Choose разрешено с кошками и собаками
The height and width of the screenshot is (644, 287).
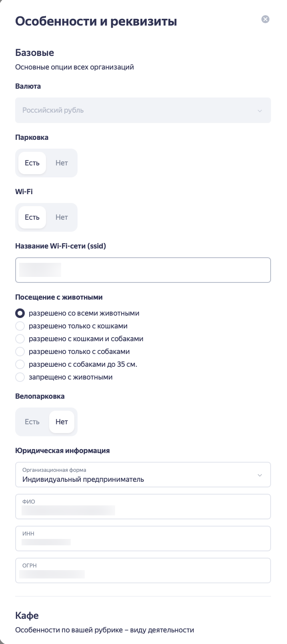click(20, 339)
